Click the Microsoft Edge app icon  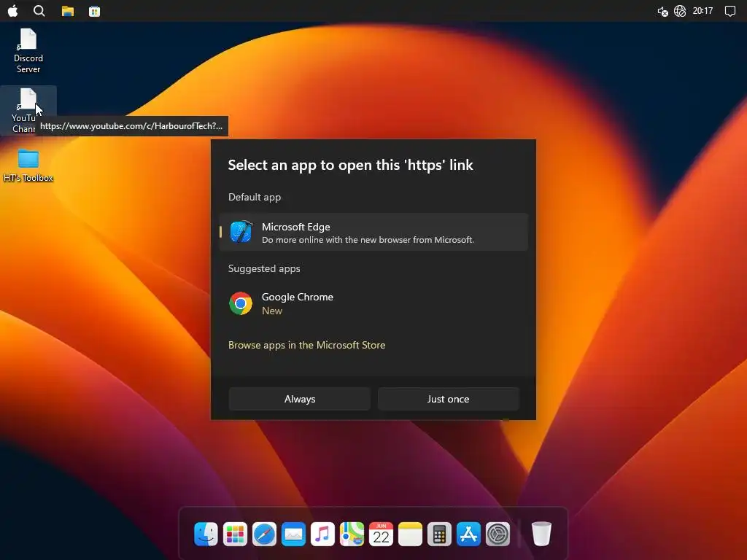241,232
